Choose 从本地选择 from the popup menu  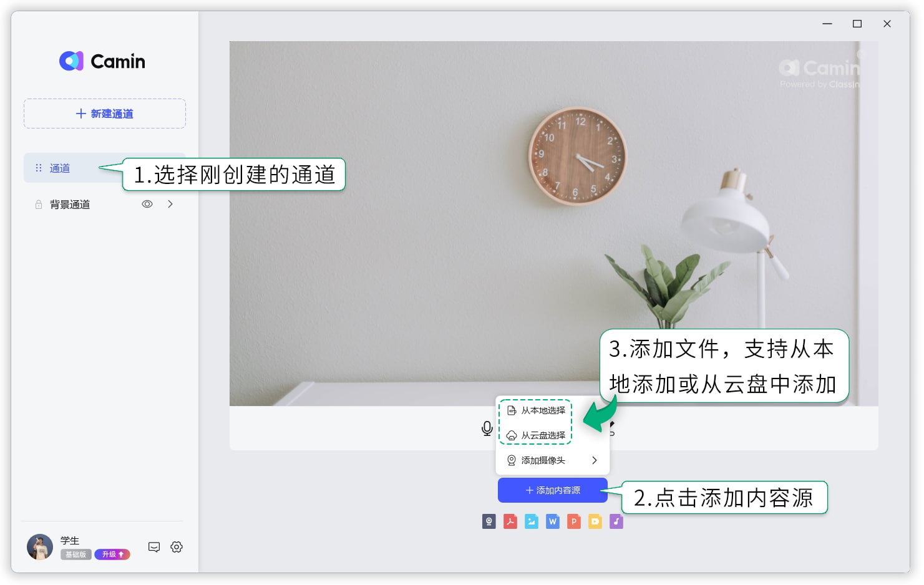(x=536, y=410)
